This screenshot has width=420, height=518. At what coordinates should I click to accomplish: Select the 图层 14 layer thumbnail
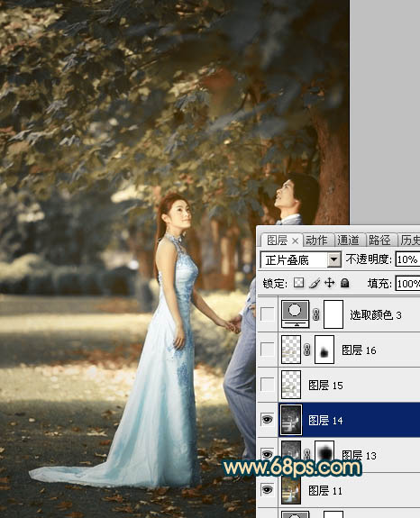291,420
